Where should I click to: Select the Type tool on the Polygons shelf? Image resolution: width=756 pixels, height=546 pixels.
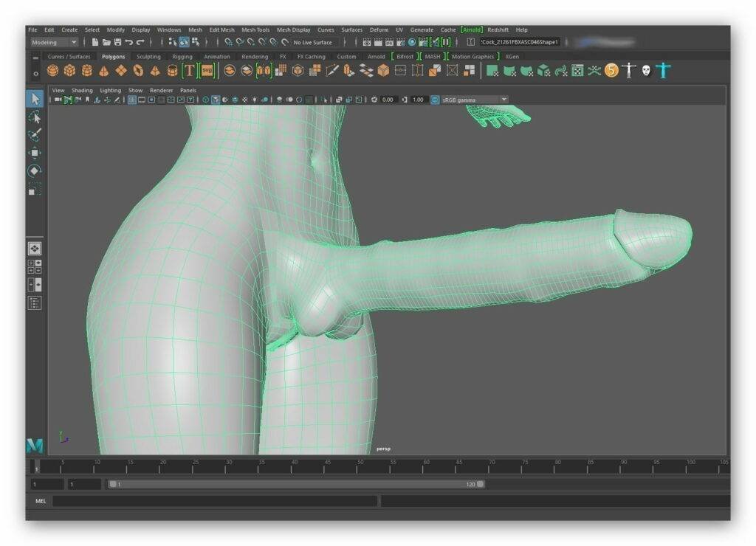(189, 70)
